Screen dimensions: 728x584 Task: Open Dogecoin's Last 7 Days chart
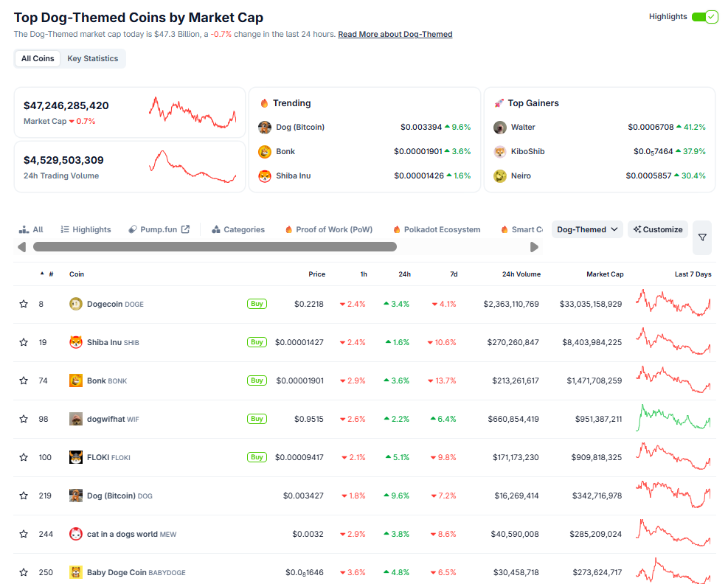673,303
